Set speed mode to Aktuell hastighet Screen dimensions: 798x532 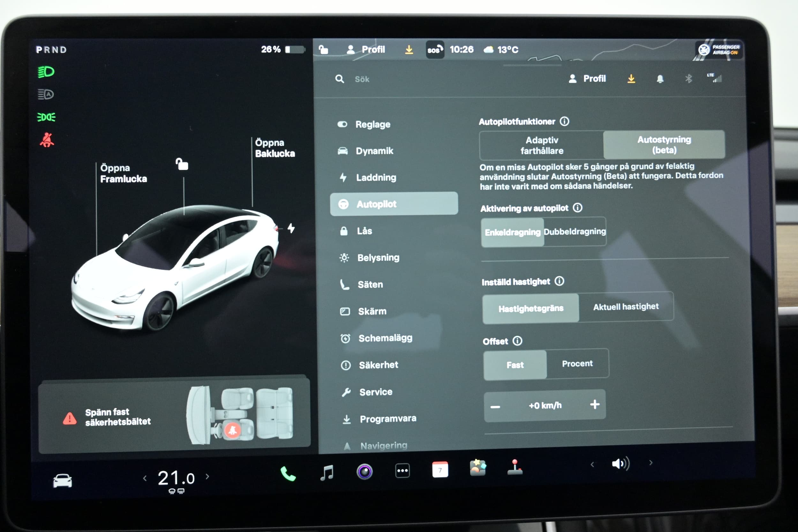[x=626, y=307]
